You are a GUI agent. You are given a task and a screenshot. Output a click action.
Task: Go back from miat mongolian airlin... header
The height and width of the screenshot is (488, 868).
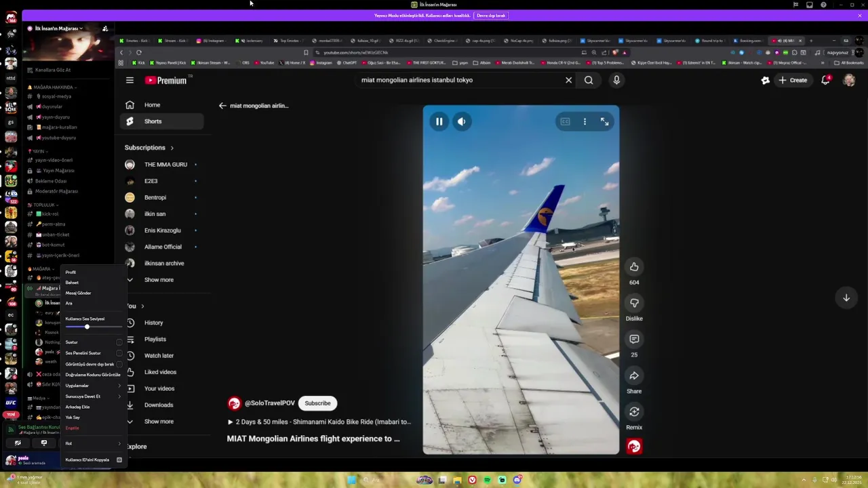pyautogui.click(x=222, y=106)
